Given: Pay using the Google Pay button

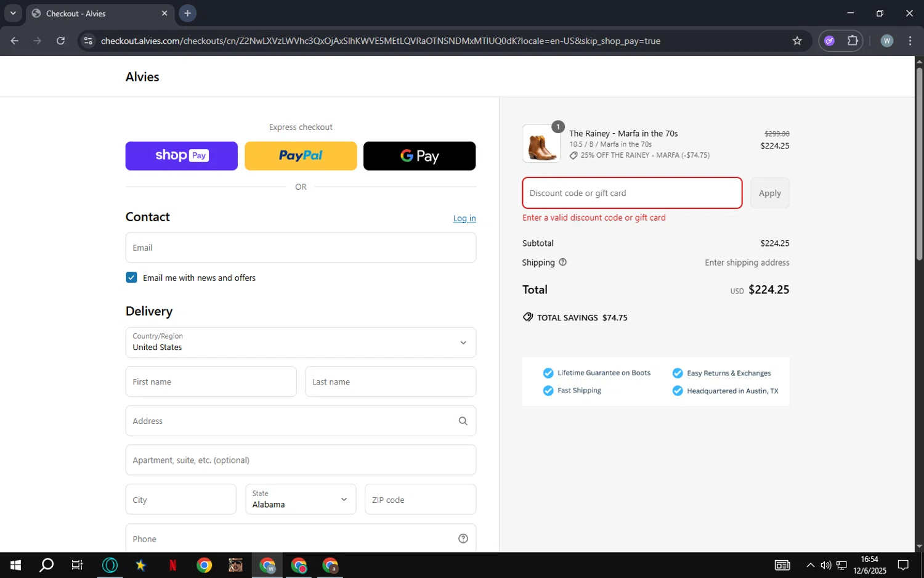Looking at the screenshot, I should pos(419,156).
